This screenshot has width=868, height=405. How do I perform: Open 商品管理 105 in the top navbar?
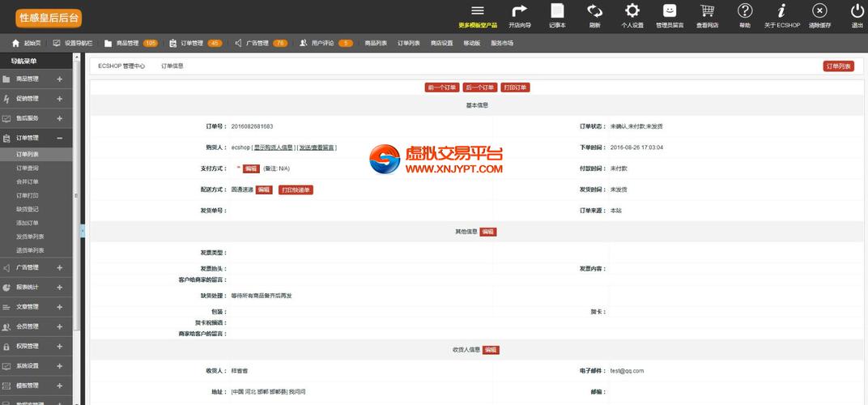click(x=130, y=43)
